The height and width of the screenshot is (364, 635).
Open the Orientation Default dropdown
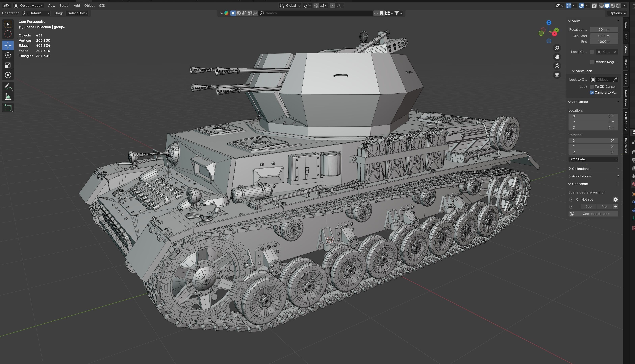[36, 13]
